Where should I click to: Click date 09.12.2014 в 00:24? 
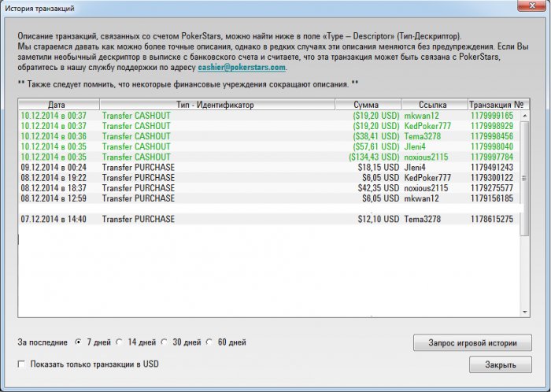coord(54,167)
